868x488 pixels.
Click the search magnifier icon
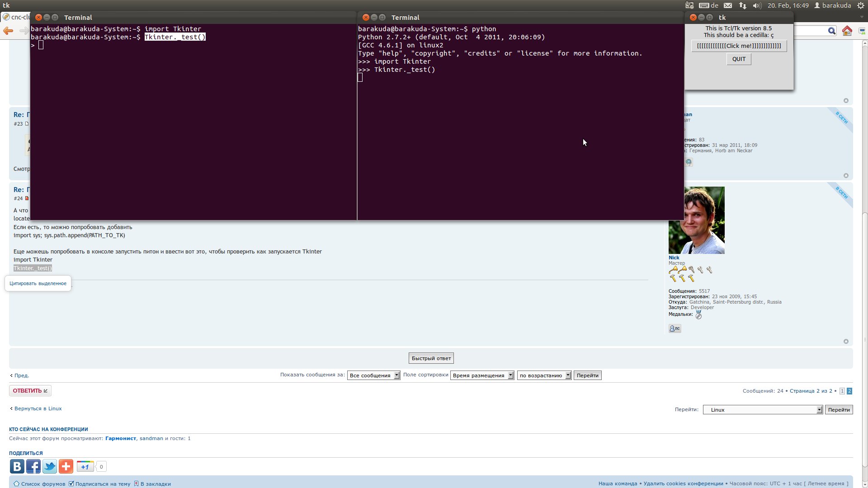coord(832,31)
